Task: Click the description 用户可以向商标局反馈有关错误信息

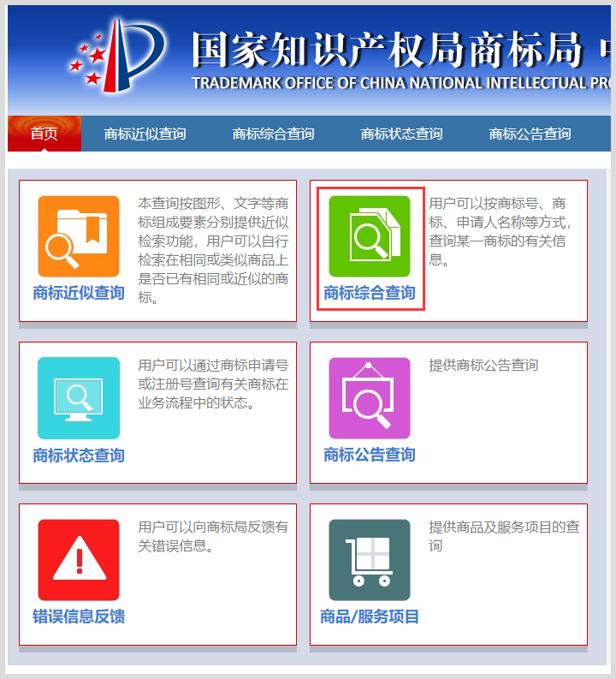Action: (213, 536)
